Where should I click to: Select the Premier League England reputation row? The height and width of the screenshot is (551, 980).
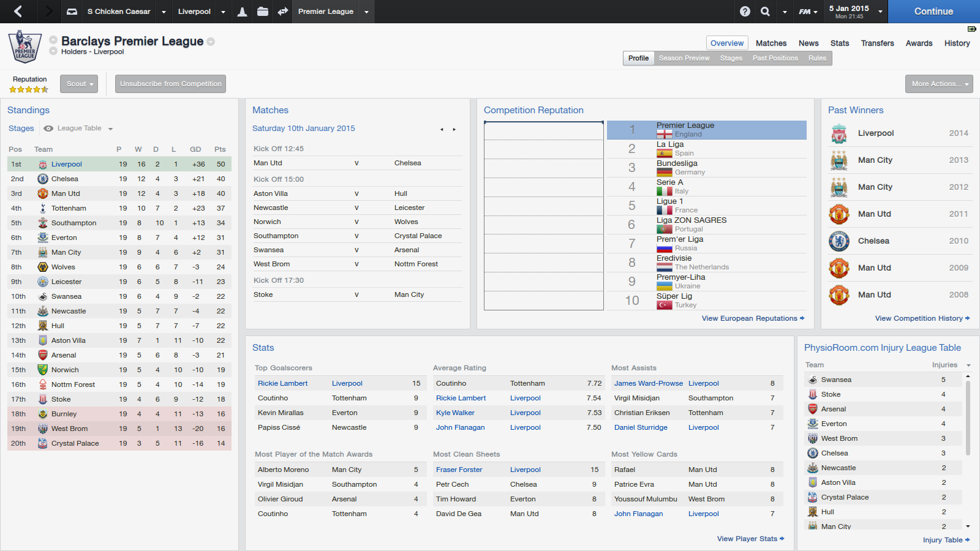(x=707, y=130)
